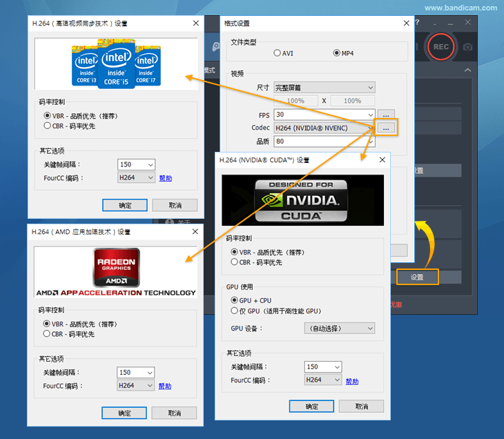The height and width of the screenshot is (439, 504).
Task: Close the AMD 应用加速技术 dialog
Action: [x=195, y=231]
